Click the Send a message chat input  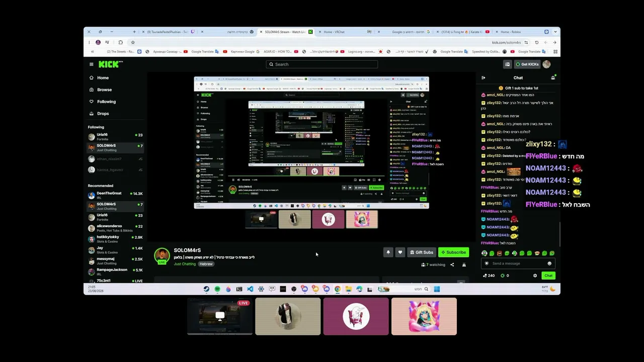pyautogui.click(x=518, y=263)
